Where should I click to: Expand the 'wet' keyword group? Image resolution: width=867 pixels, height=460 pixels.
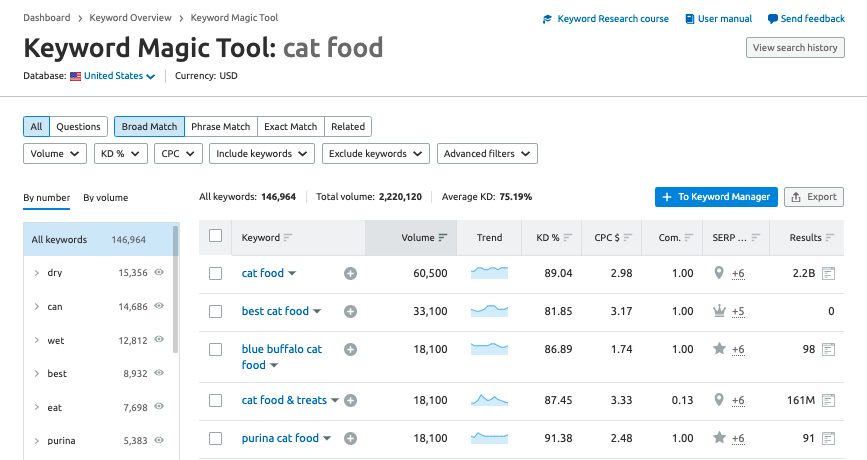click(x=37, y=341)
